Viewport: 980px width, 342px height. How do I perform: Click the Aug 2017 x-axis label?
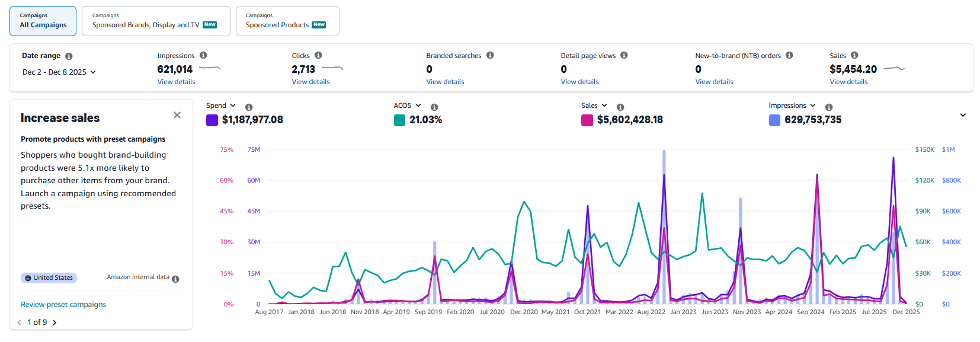point(269,312)
